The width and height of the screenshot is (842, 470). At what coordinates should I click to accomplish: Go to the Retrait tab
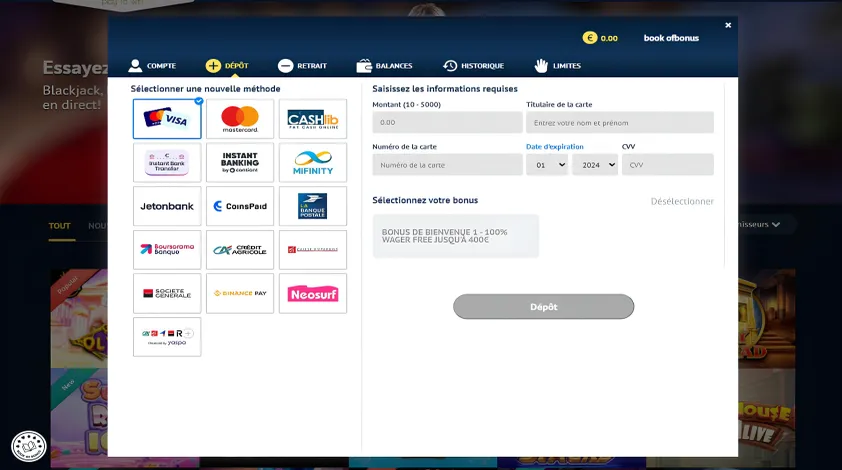(x=302, y=66)
